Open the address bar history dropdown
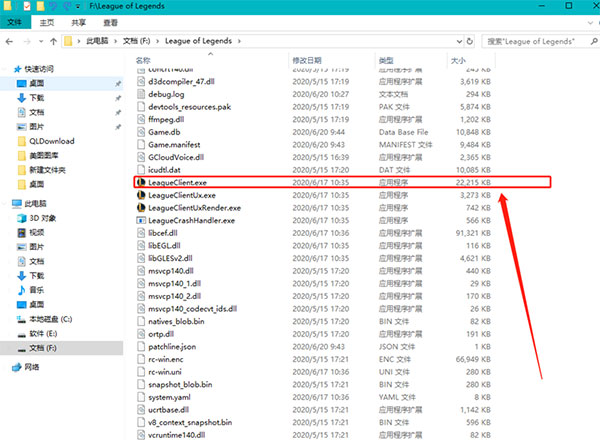This screenshot has width=600, height=440. click(x=459, y=41)
